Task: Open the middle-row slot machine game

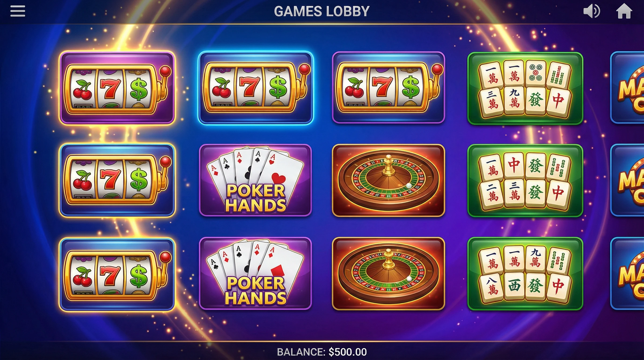Action: [117, 180]
